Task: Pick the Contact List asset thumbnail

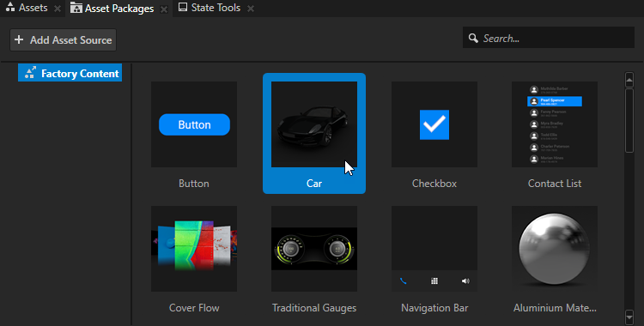Action: (555, 124)
